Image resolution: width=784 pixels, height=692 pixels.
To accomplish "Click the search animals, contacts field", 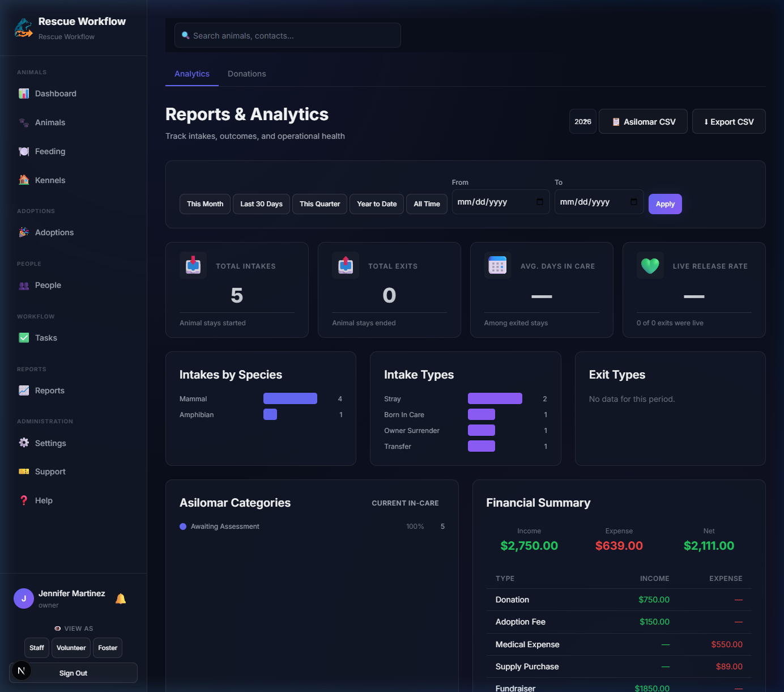I will pos(288,36).
